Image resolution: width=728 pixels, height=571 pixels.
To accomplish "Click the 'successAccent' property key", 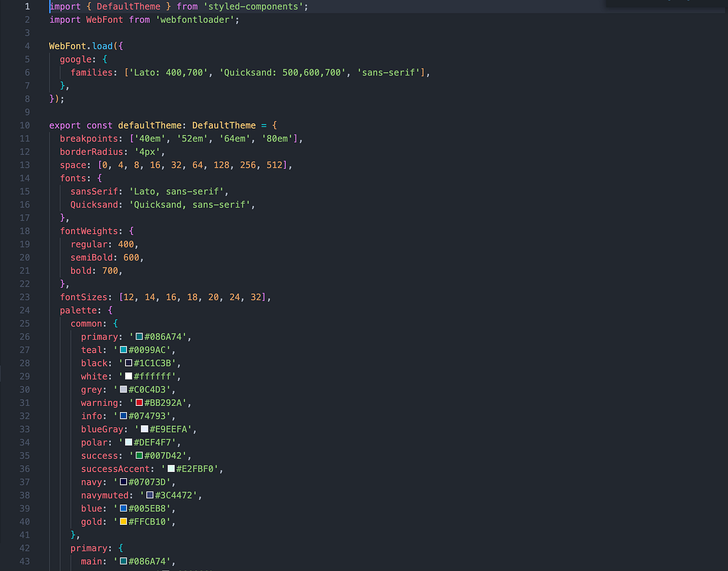I will point(115,469).
